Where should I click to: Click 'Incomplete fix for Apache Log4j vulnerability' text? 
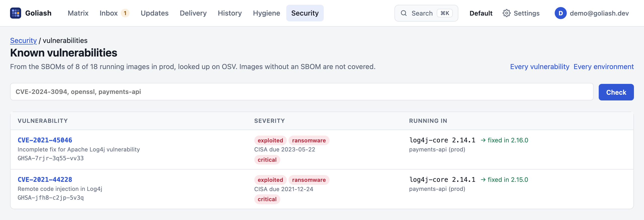(x=79, y=149)
